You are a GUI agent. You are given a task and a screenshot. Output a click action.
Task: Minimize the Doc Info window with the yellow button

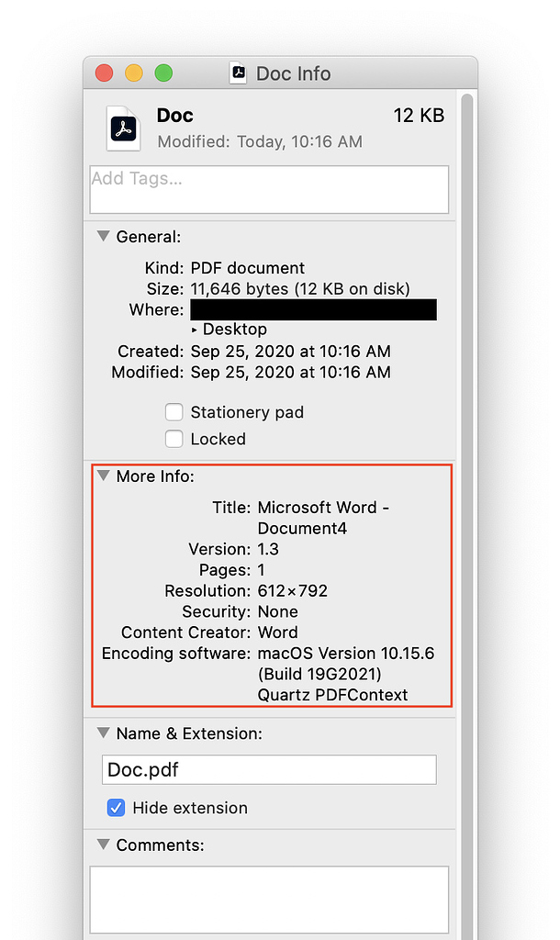134,73
